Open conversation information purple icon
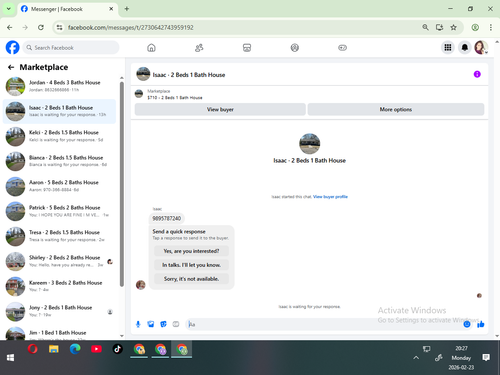The width and height of the screenshot is (500, 375). click(477, 74)
